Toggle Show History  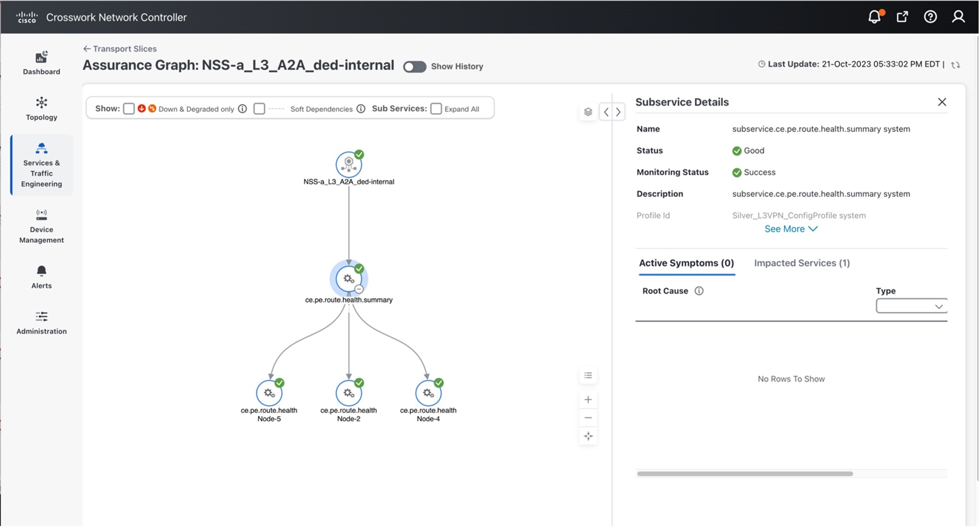click(414, 67)
